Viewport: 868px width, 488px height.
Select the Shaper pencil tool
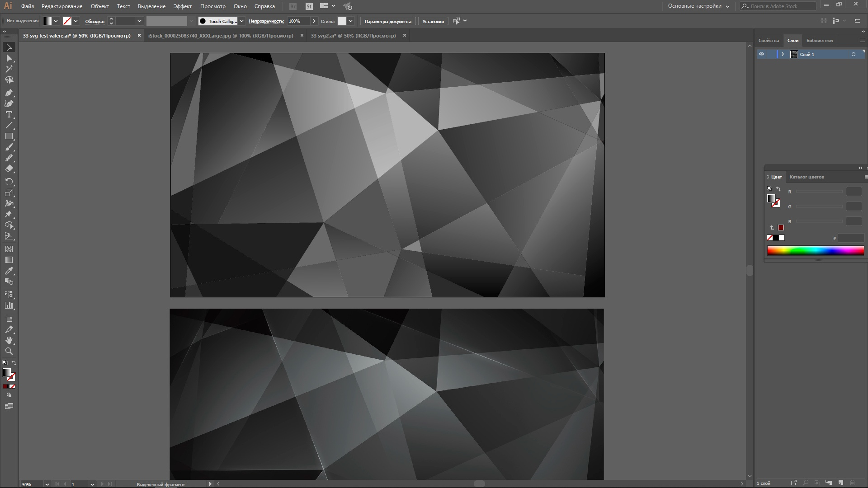pos(9,158)
